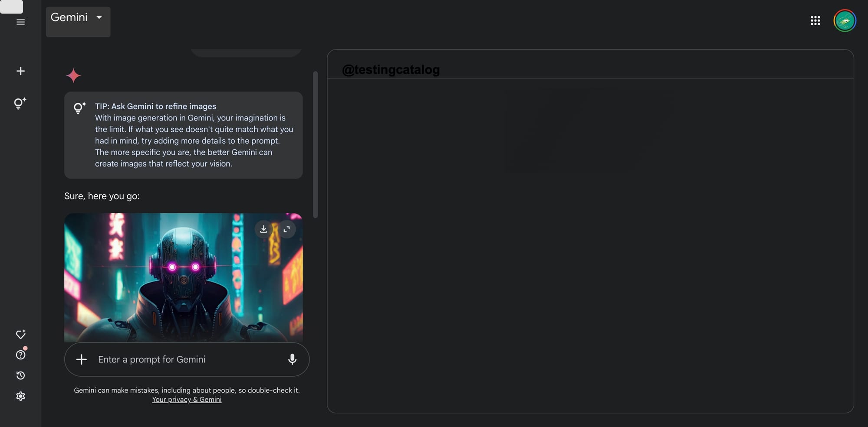868x427 pixels.
Task: Open the tips lightbulb icon in sidebar
Action: click(x=20, y=103)
